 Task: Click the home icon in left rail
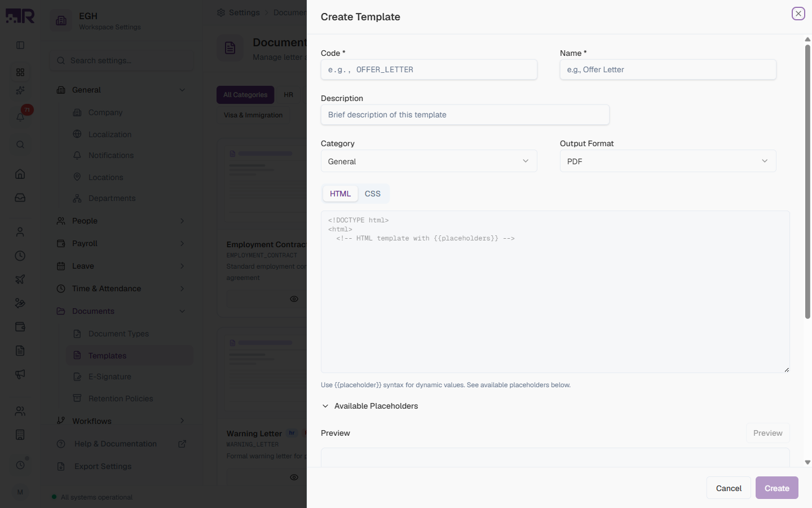coord(20,174)
